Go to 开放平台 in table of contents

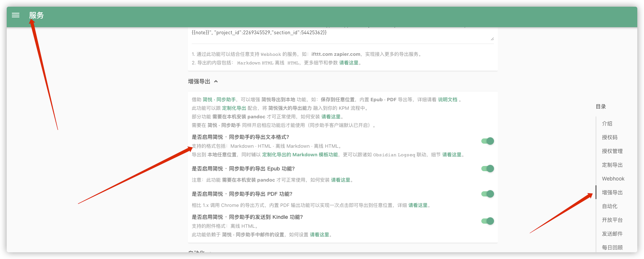[612, 220]
